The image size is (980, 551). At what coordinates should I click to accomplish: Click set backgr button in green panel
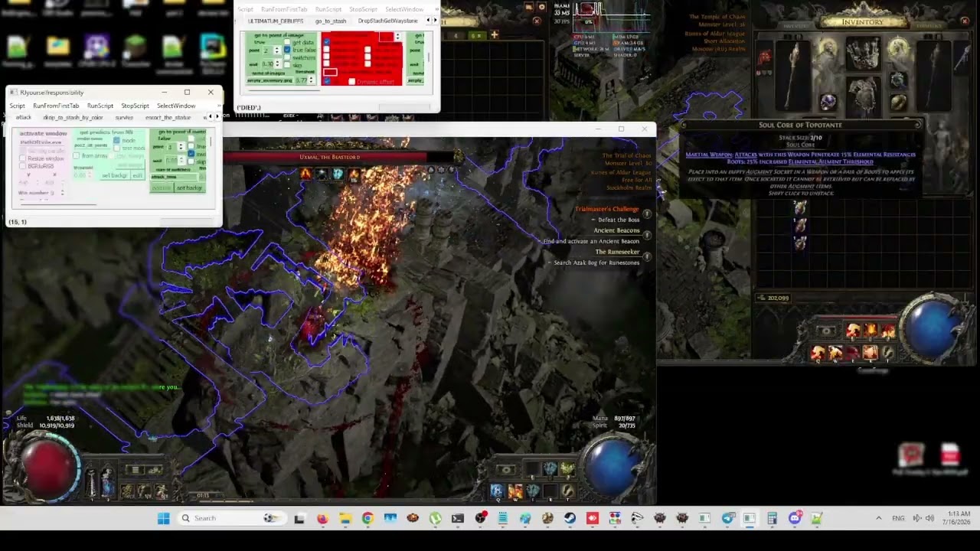click(189, 187)
